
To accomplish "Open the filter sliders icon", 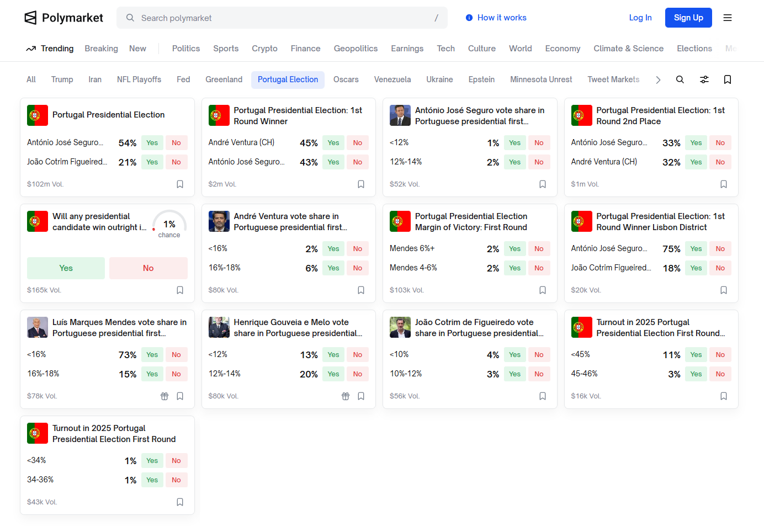I will tap(704, 79).
